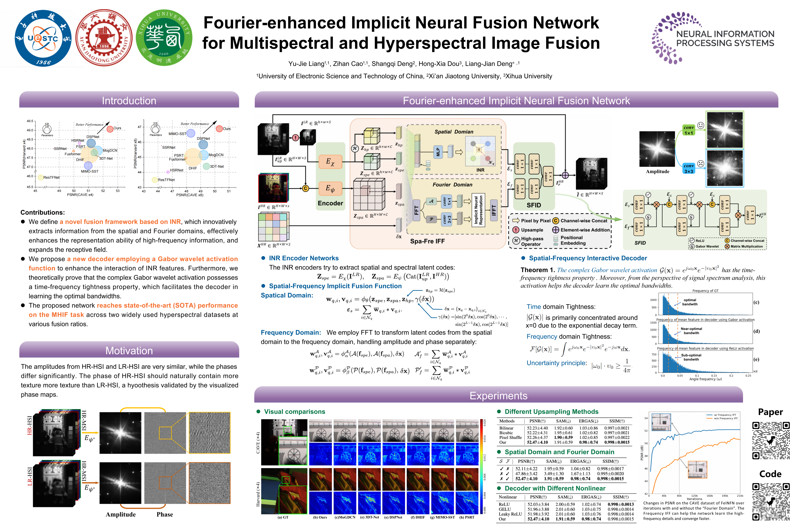Click the E_ψ encoder block

point(330,188)
